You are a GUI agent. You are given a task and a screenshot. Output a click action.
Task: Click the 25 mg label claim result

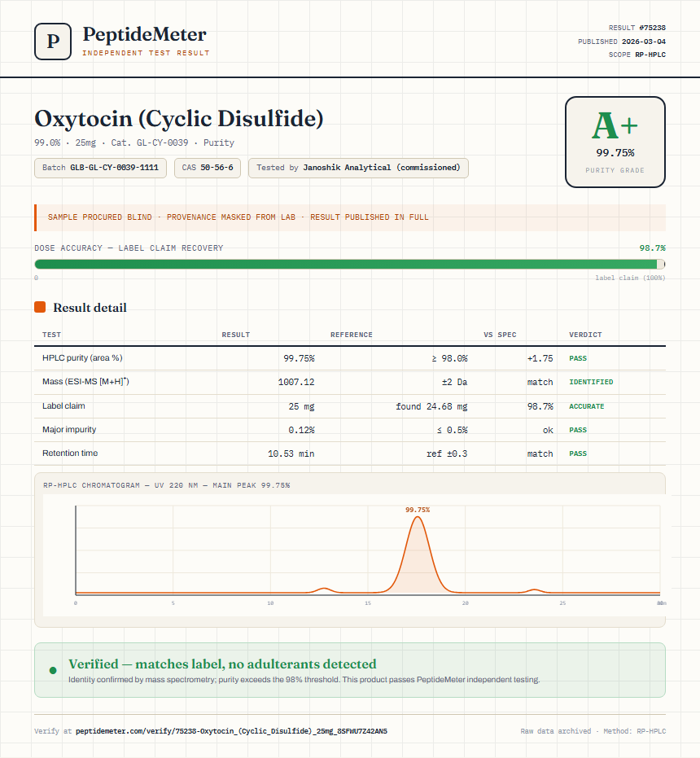coord(302,406)
